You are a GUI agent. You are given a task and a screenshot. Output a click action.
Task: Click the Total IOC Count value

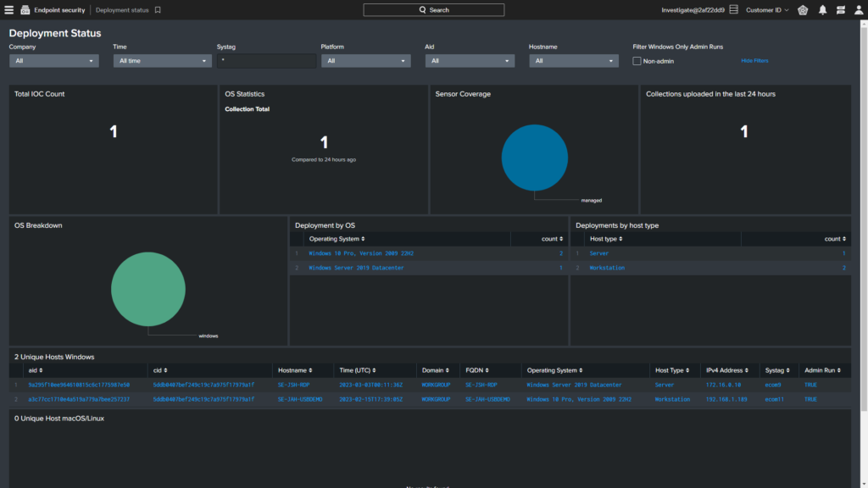(x=114, y=131)
